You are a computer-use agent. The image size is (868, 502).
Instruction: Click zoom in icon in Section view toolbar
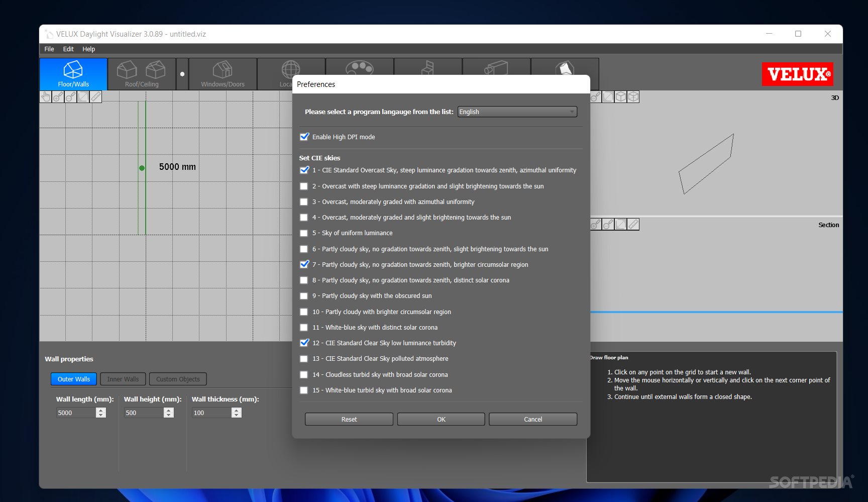click(x=596, y=224)
